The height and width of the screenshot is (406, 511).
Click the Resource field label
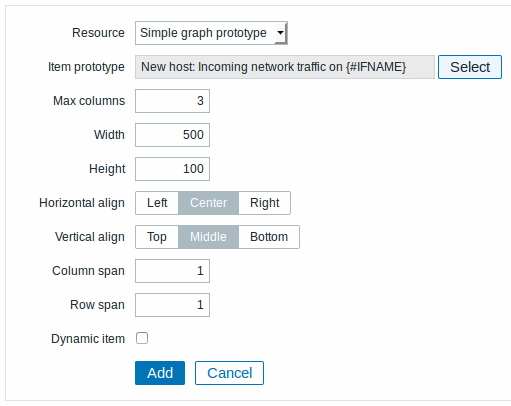click(98, 33)
